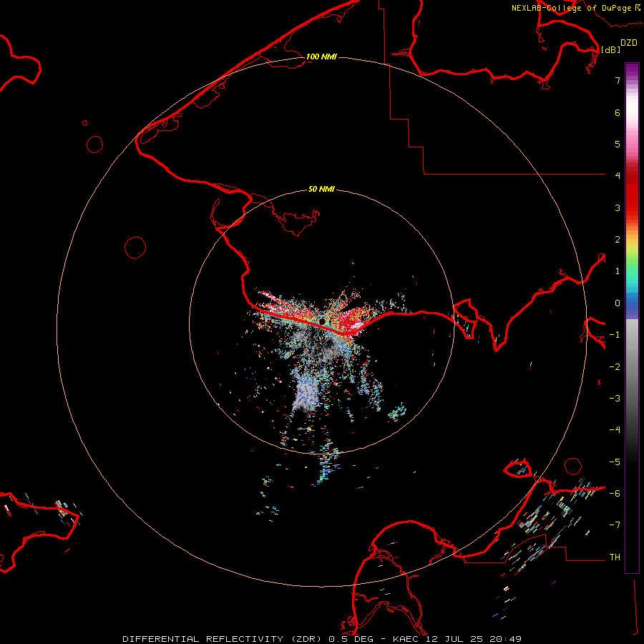Click the "DZD" label above the color scale
644x644 pixels.
point(629,43)
